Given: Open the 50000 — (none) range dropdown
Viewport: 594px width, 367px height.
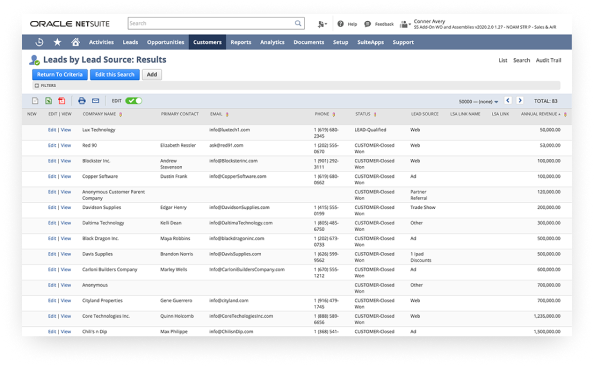Looking at the screenshot, I should [x=478, y=102].
